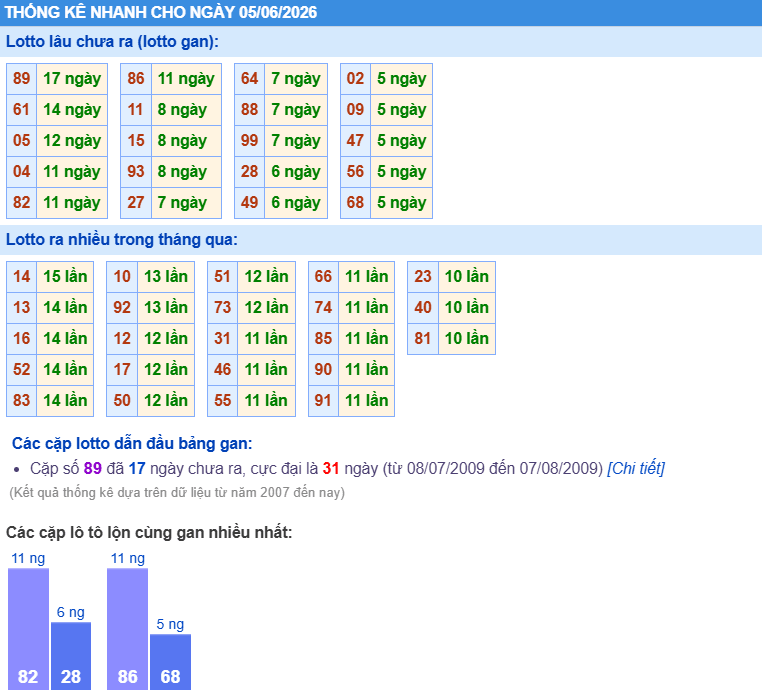Image resolution: width=762 pixels, height=697 pixels.
Task: Select lotto gan number 88
Action: coord(249,109)
